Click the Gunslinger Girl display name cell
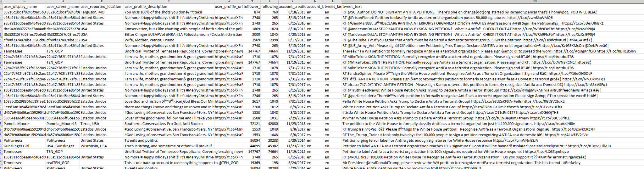 24,146
